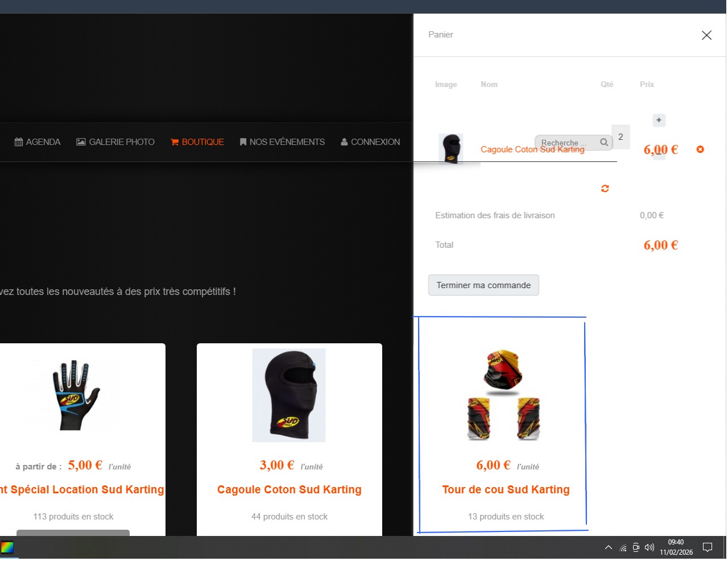The image size is (728, 582).
Task: Click the Nom column header
Action: coord(489,84)
